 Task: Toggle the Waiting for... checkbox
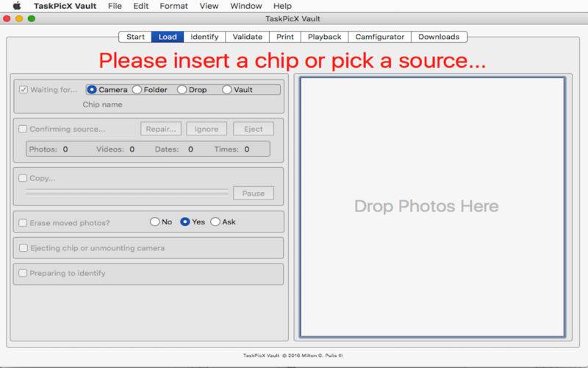click(24, 89)
